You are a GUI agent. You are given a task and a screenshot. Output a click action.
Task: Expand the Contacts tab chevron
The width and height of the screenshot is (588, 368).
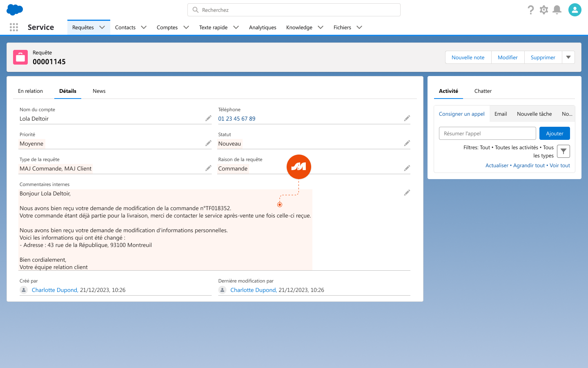(x=144, y=27)
